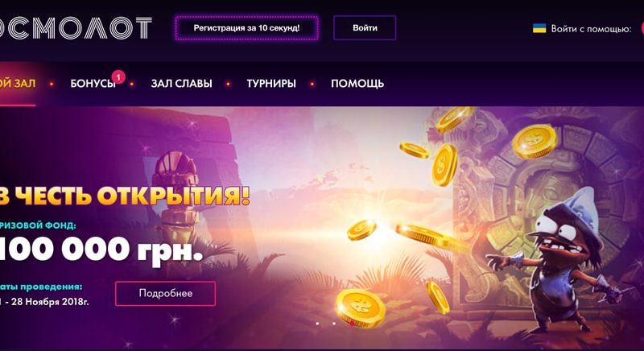Select the first carousel slide dot

317,324
